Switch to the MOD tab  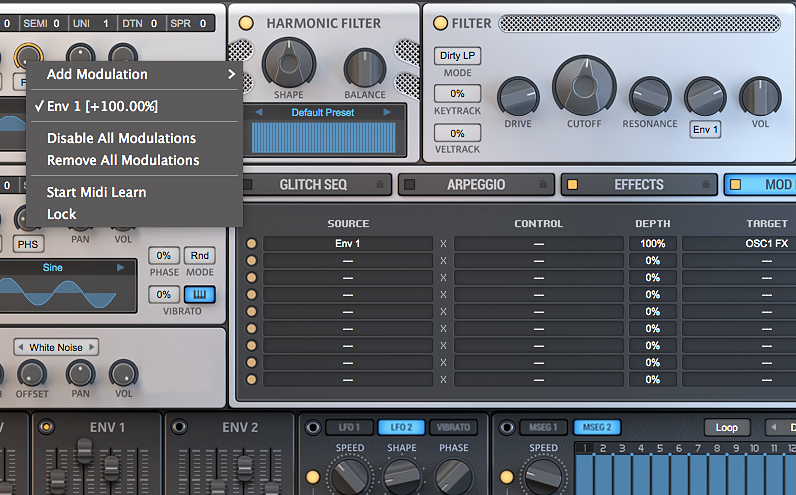[x=760, y=185]
